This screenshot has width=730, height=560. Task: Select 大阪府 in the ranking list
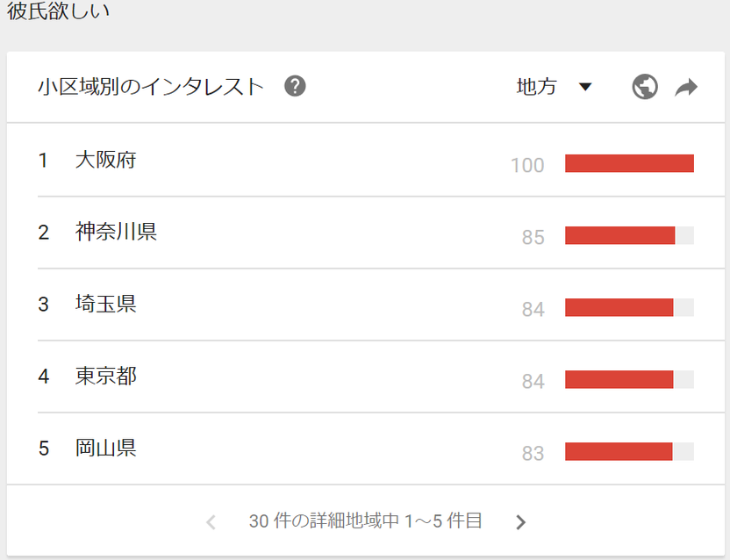coord(105,160)
